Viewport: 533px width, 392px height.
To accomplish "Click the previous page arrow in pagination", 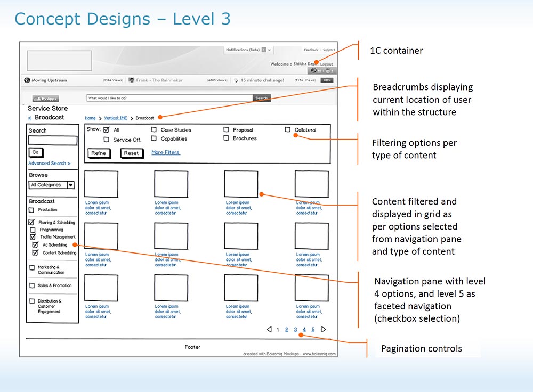I will (269, 330).
